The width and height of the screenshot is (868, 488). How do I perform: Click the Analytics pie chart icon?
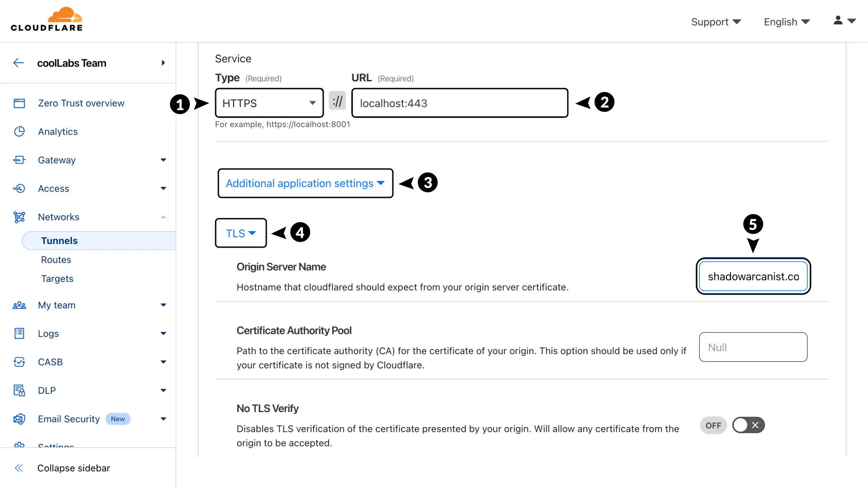tap(19, 131)
